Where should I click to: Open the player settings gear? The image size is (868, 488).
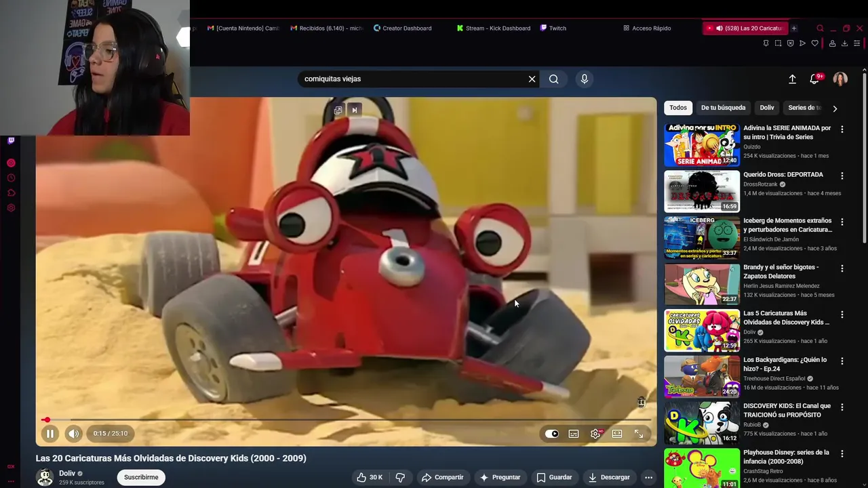click(595, 434)
